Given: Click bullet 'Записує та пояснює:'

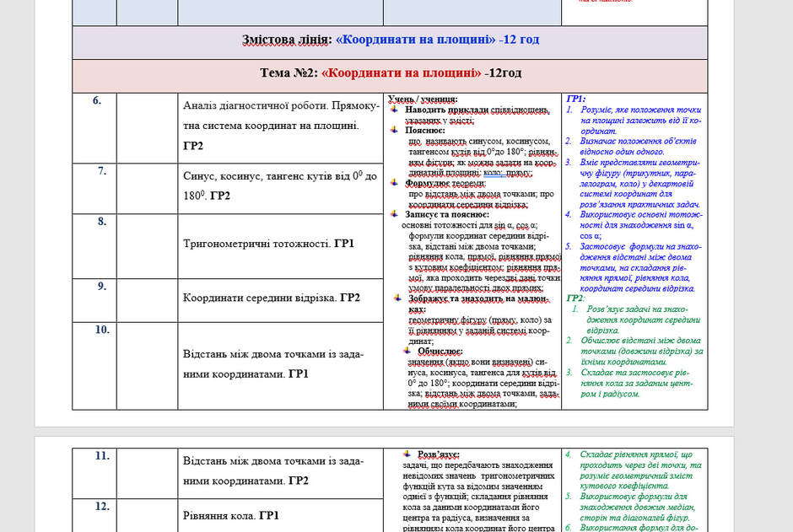Looking at the screenshot, I should [447, 214].
